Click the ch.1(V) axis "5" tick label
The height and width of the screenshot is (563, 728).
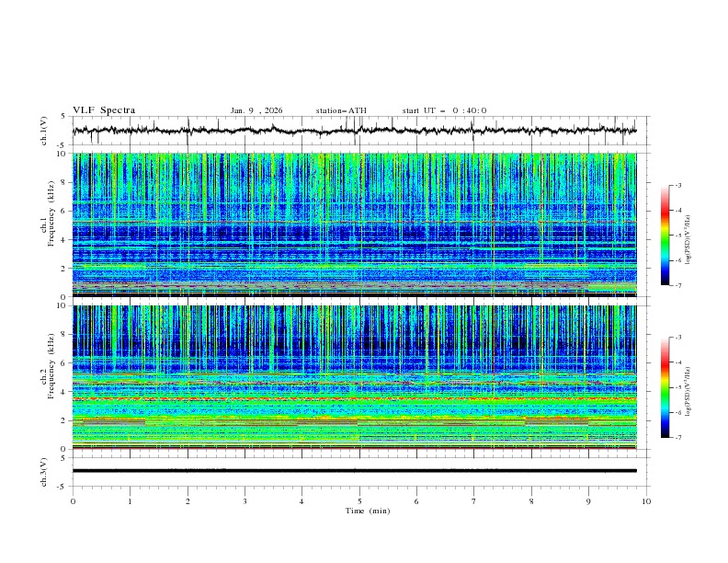coord(63,117)
